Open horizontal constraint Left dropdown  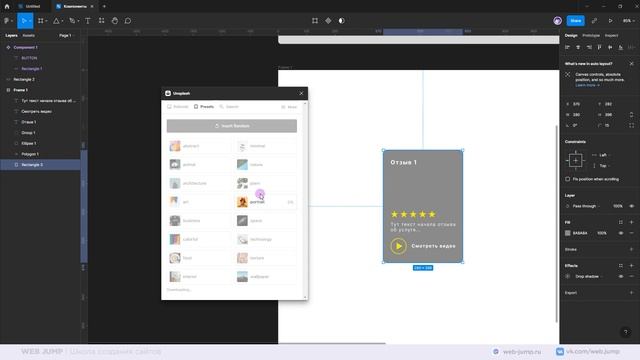click(602, 155)
